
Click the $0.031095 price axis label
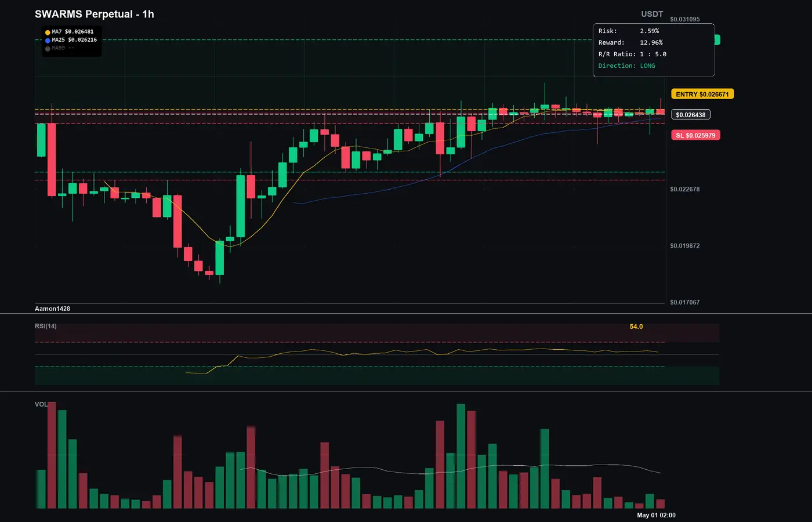pyautogui.click(x=685, y=19)
